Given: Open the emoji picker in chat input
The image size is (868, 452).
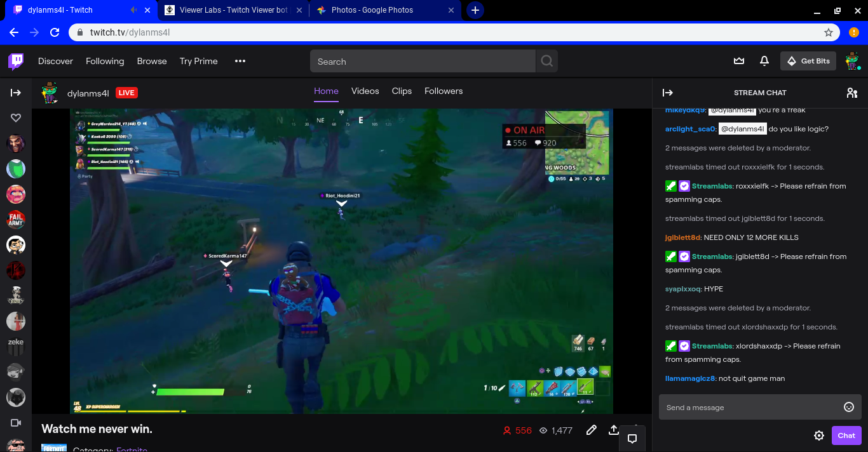Looking at the screenshot, I should [849, 407].
